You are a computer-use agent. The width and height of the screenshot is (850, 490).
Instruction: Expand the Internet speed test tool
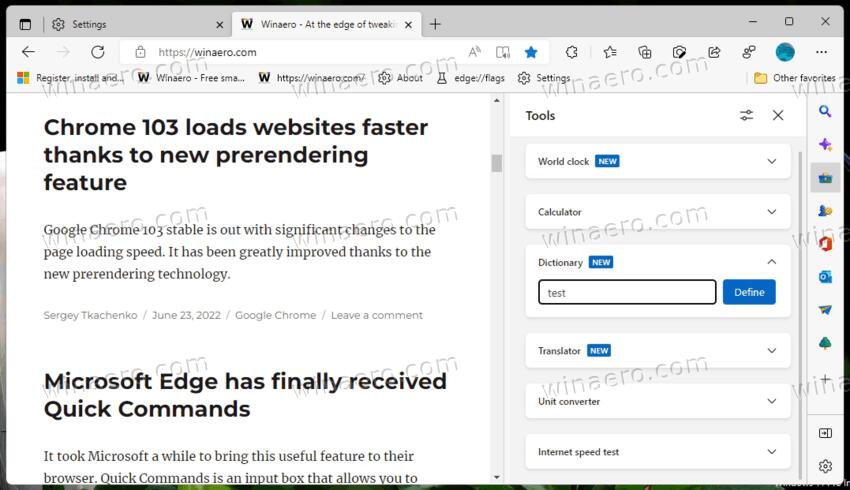point(771,452)
